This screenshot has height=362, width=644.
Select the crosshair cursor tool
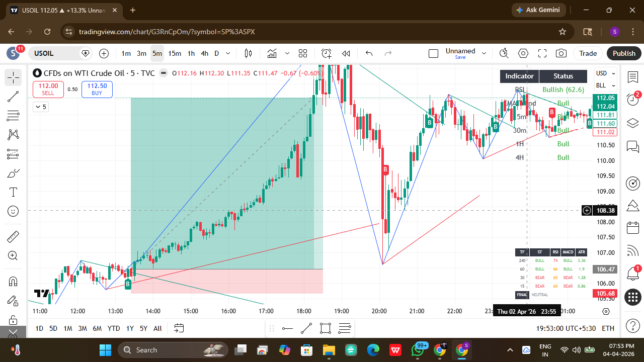coord(13,77)
